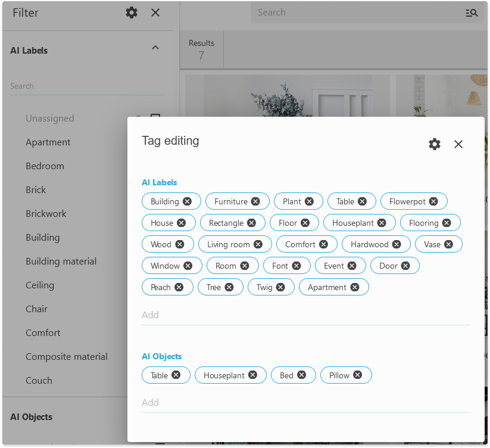Click the advanced search icon in search bar

pyautogui.click(x=472, y=13)
